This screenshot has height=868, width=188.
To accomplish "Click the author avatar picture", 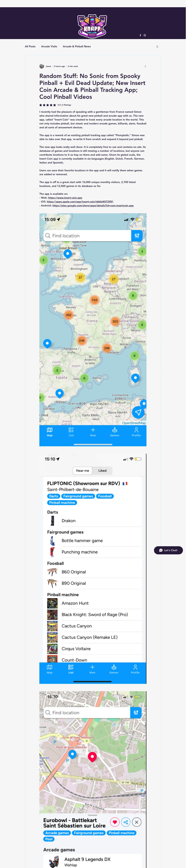I will tap(42, 67).
